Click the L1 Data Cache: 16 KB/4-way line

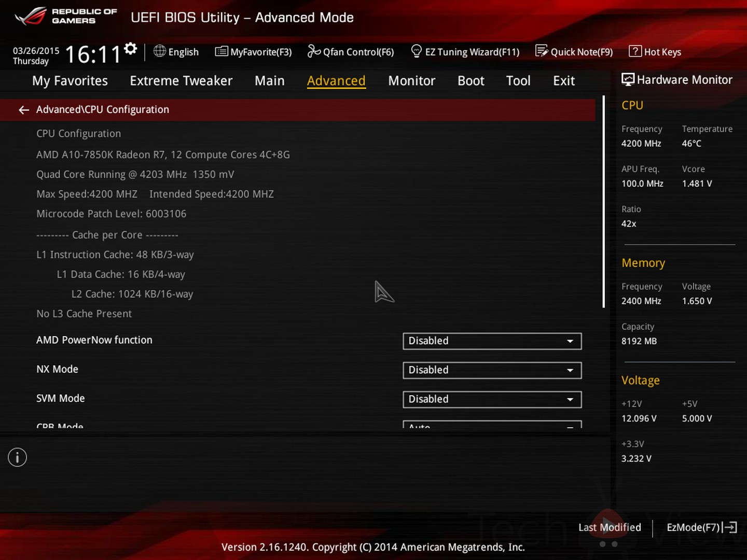(x=121, y=274)
